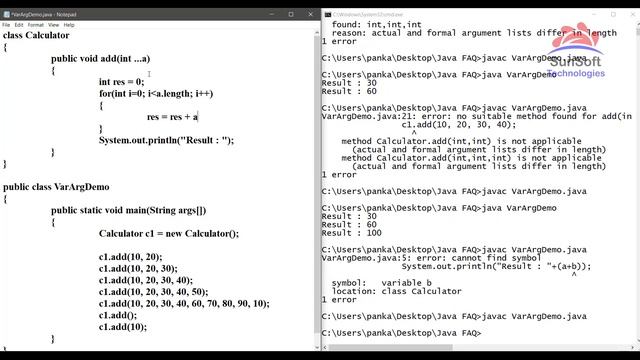The height and width of the screenshot is (360, 640).
Task: Click the Notepad app icon in title bar
Action: click(x=7, y=14)
